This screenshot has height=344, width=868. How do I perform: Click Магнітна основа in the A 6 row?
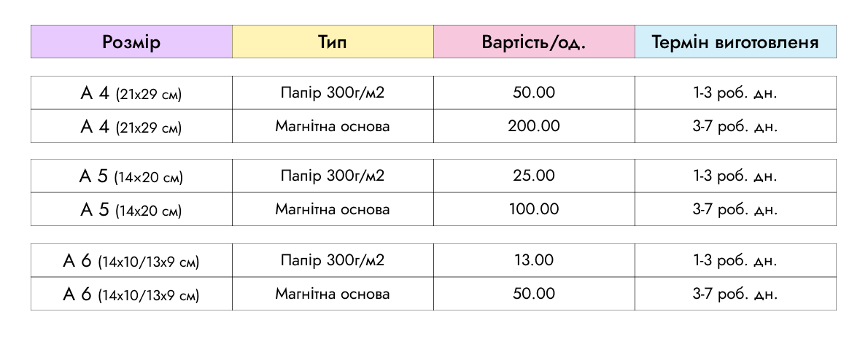coord(333,294)
